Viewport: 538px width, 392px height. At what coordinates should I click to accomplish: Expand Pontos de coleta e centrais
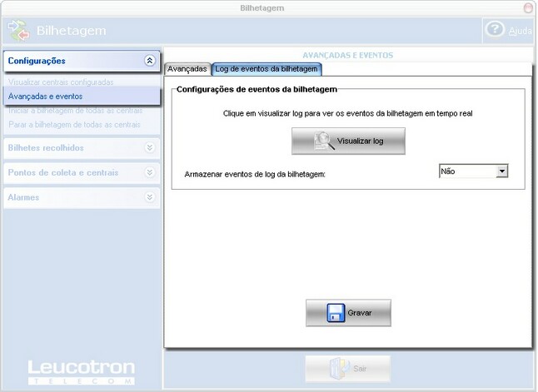(150, 172)
